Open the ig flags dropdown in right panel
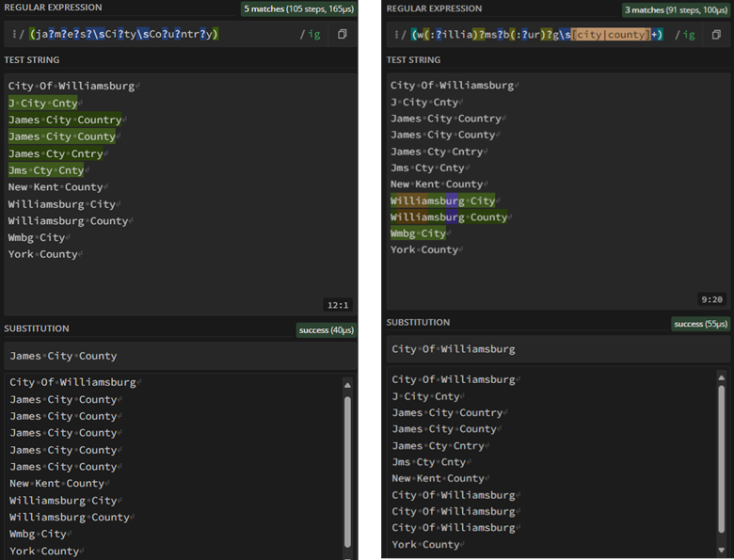Image resolution: width=734 pixels, height=560 pixels. coord(690,35)
